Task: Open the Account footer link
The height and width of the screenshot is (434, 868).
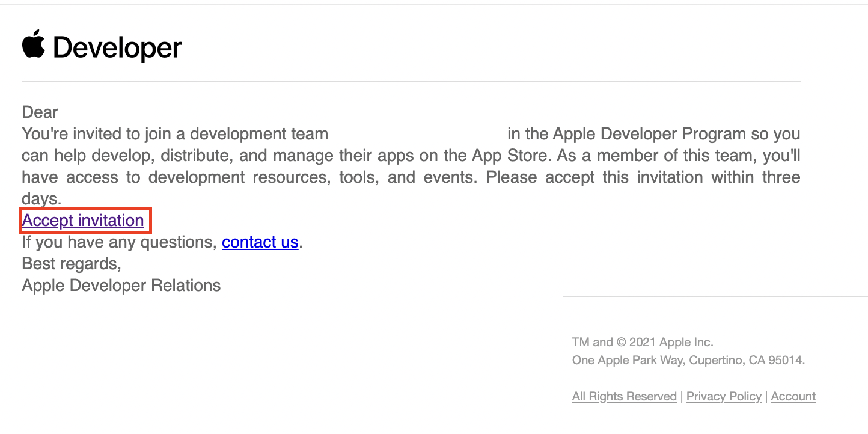Action: coord(793,396)
